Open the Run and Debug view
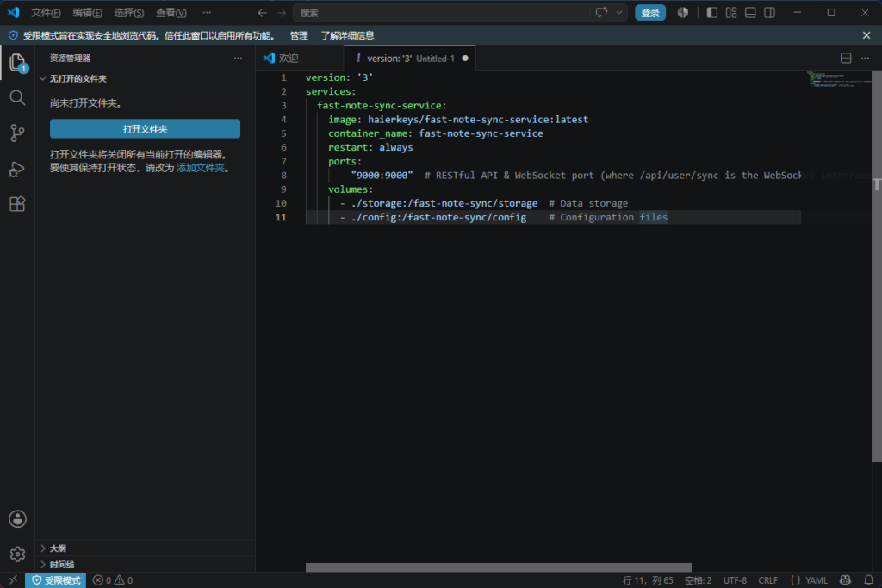The image size is (882, 588). pos(17,169)
